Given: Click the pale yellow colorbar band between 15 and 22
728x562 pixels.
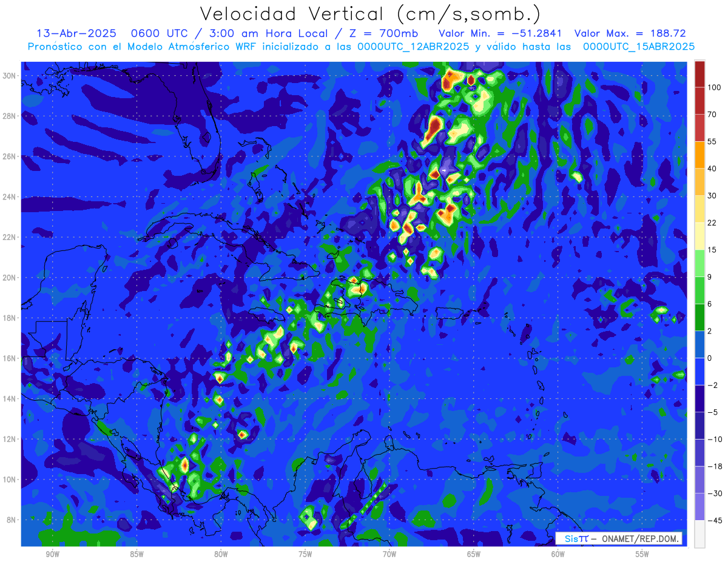Looking at the screenshot, I should point(699,236).
